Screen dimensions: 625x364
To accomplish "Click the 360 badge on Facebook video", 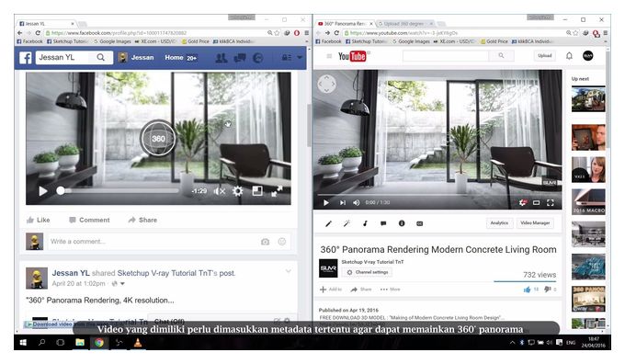I will point(158,139).
